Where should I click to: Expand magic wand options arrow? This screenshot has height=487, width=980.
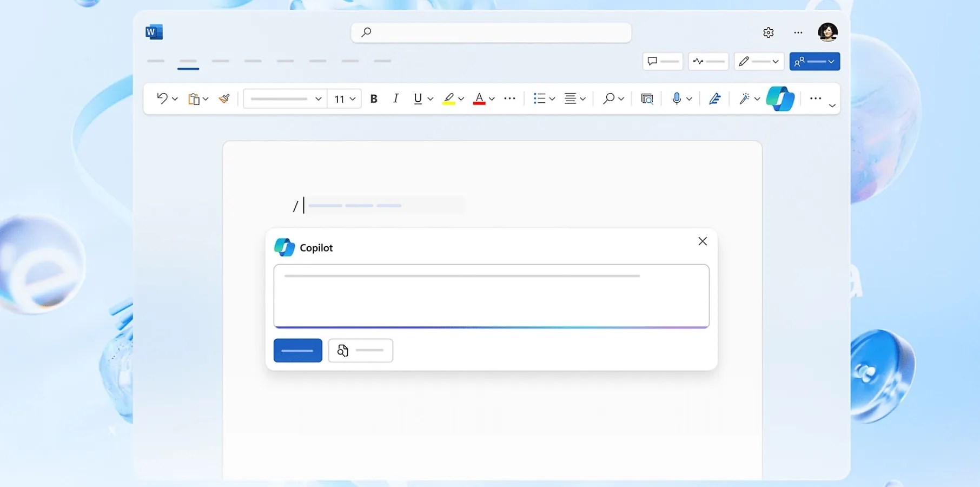pyautogui.click(x=757, y=99)
